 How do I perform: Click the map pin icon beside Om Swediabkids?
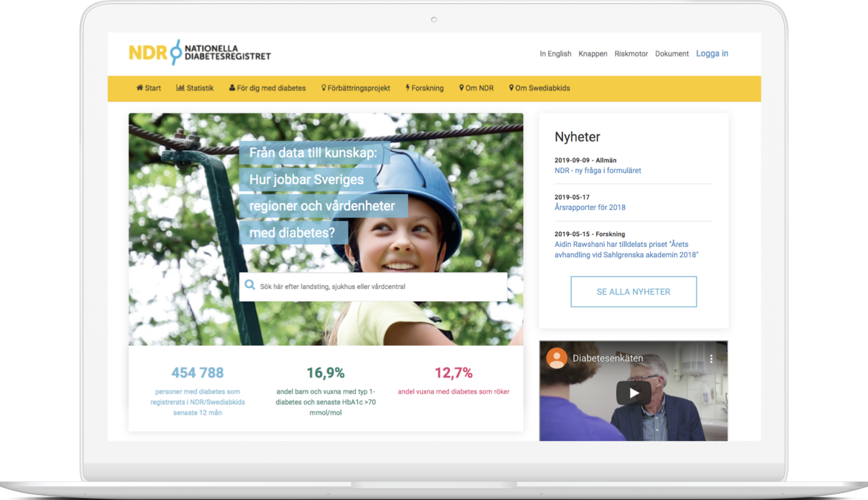[x=512, y=88]
